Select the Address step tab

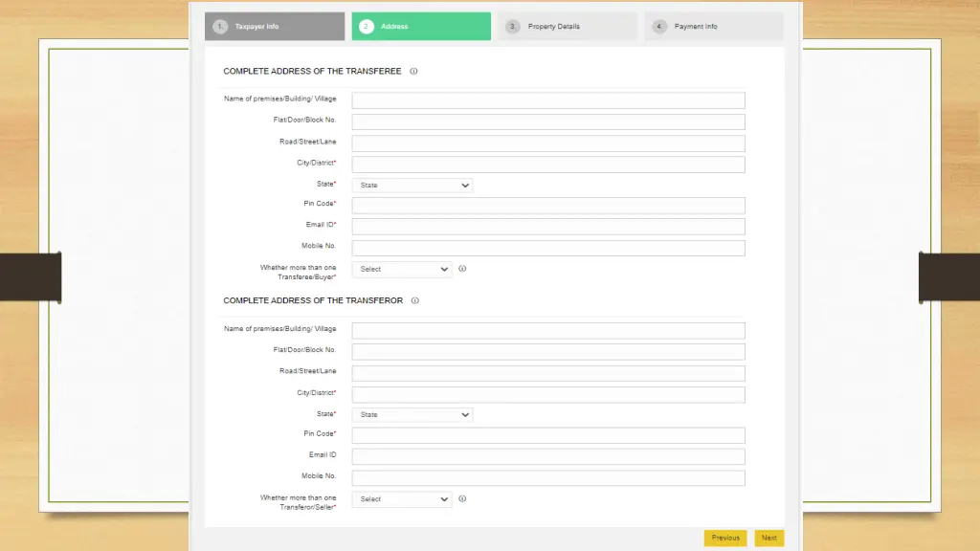point(421,26)
